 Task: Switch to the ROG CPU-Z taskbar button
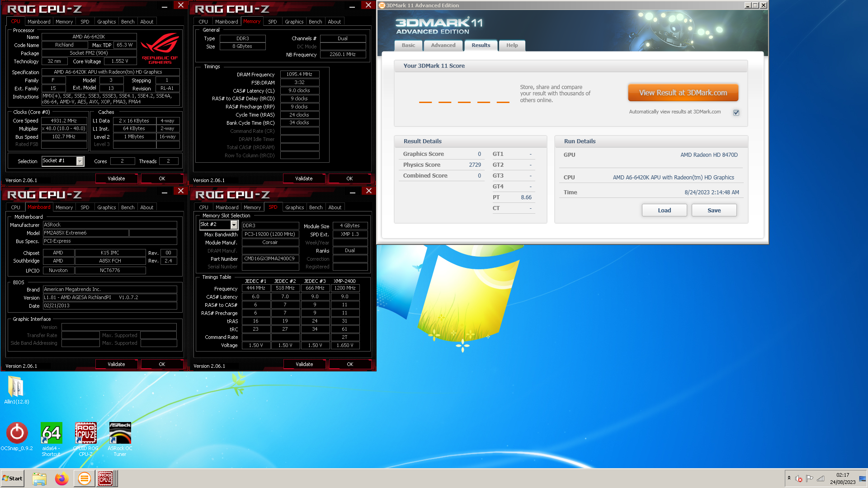click(106, 479)
